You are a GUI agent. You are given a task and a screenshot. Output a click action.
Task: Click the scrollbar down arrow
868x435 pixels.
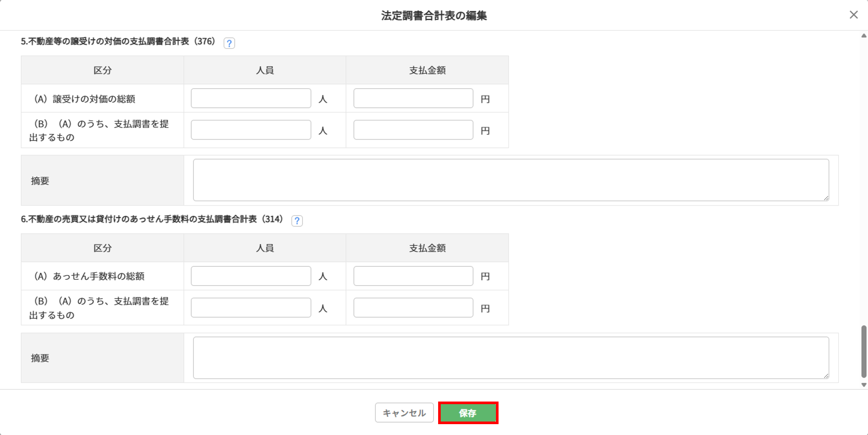pos(864,385)
